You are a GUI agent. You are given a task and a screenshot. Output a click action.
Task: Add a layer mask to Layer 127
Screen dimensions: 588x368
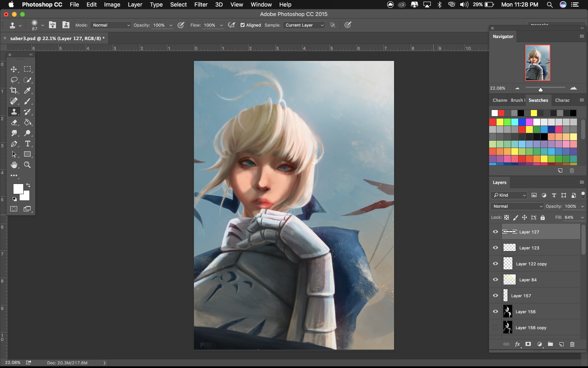click(x=528, y=344)
